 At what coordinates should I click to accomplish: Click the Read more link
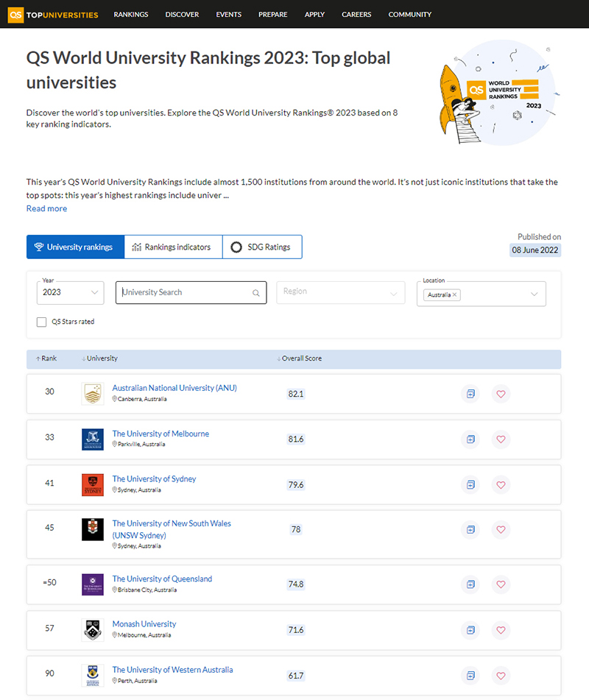(46, 208)
